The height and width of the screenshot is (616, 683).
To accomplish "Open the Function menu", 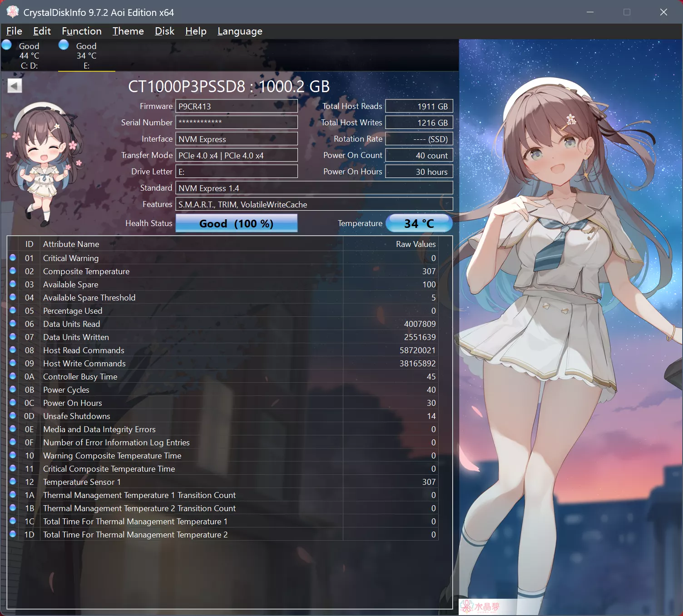I will point(82,31).
